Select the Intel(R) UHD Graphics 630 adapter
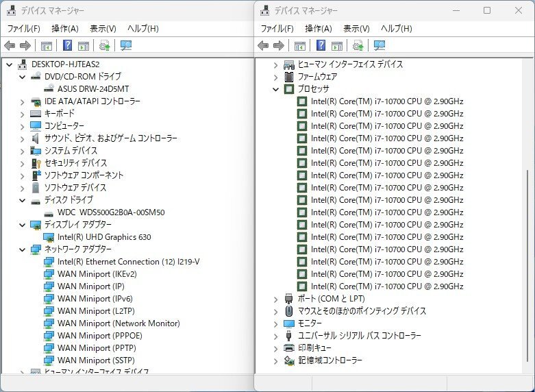 click(x=103, y=237)
